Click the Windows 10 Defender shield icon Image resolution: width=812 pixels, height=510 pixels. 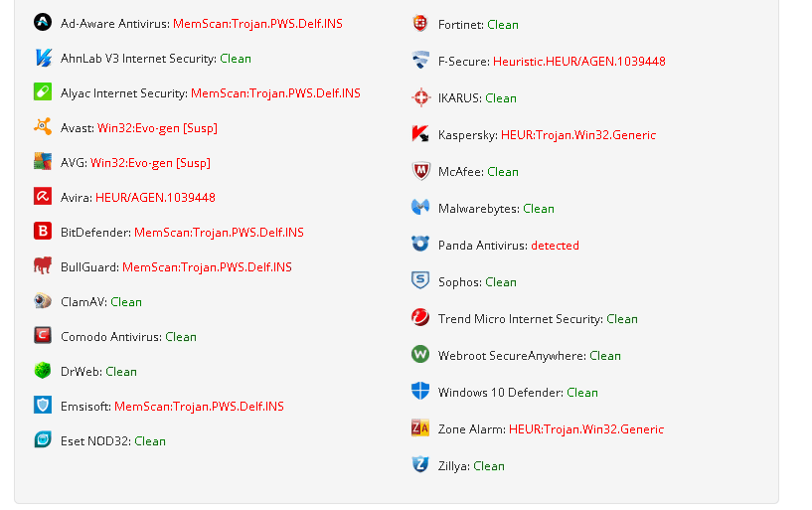(420, 391)
